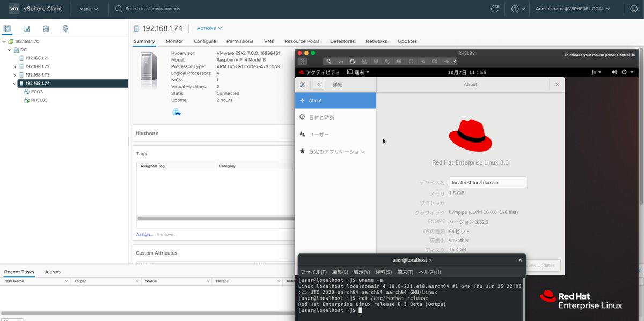This screenshot has width=644, height=321.
Task: Open the Administrator@VSPHERE.LOCAL account menu
Action: (x=573, y=9)
